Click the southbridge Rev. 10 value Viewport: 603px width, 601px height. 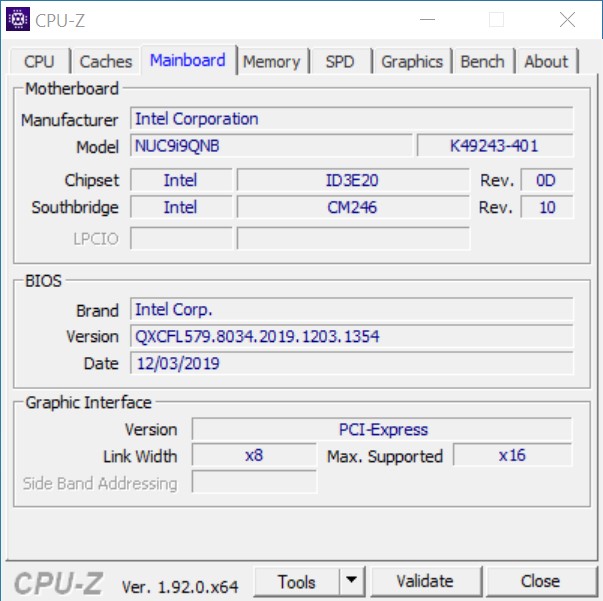tap(546, 207)
